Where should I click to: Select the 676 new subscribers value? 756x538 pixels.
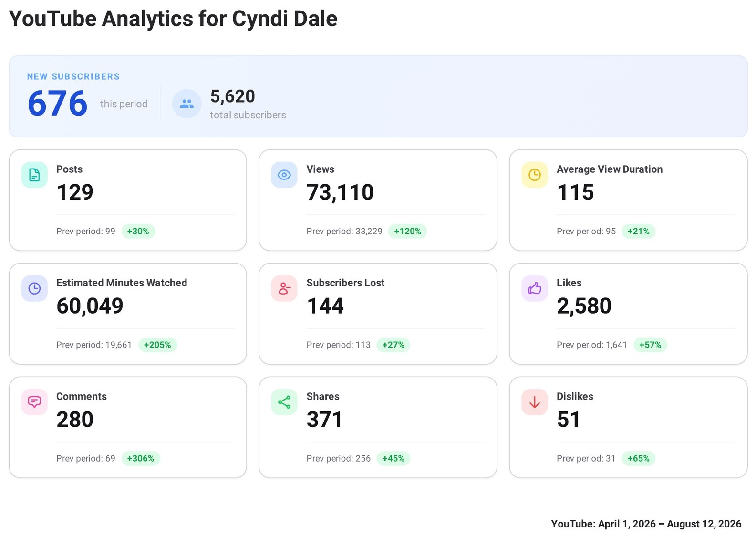coord(58,104)
